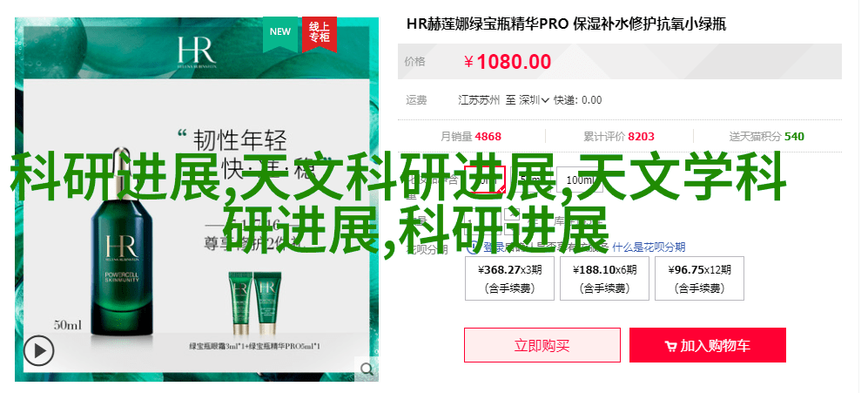Click the 立即购买 buy now button
868x393 pixels.
coord(542,345)
